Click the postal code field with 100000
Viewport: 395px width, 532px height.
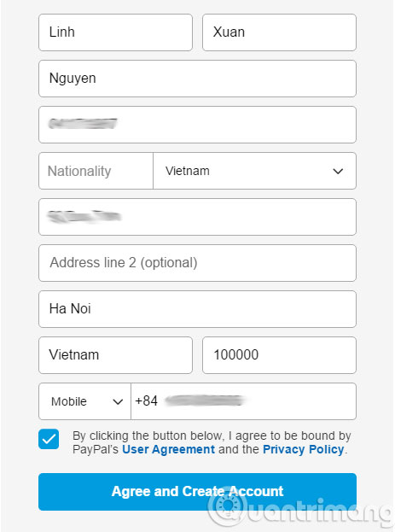(279, 355)
